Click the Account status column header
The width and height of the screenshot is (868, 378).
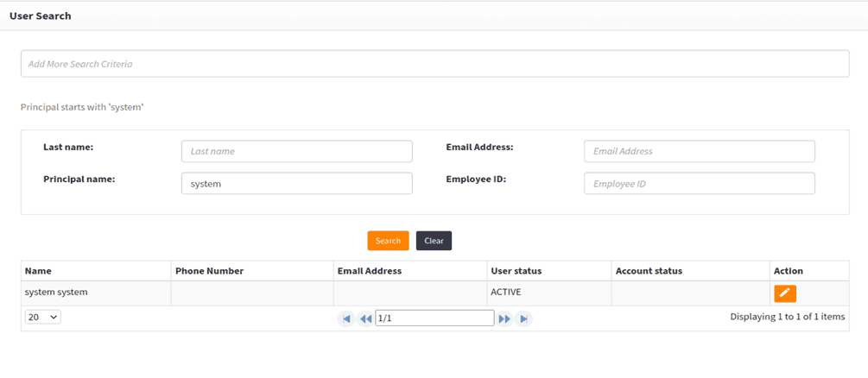tap(649, 271)
